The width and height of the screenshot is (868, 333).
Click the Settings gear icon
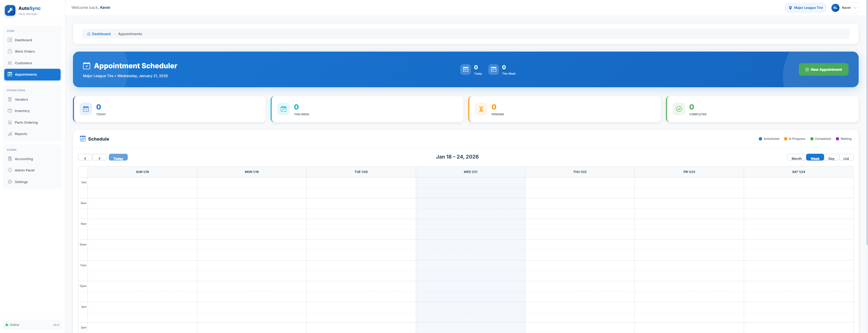pos(10,182)
